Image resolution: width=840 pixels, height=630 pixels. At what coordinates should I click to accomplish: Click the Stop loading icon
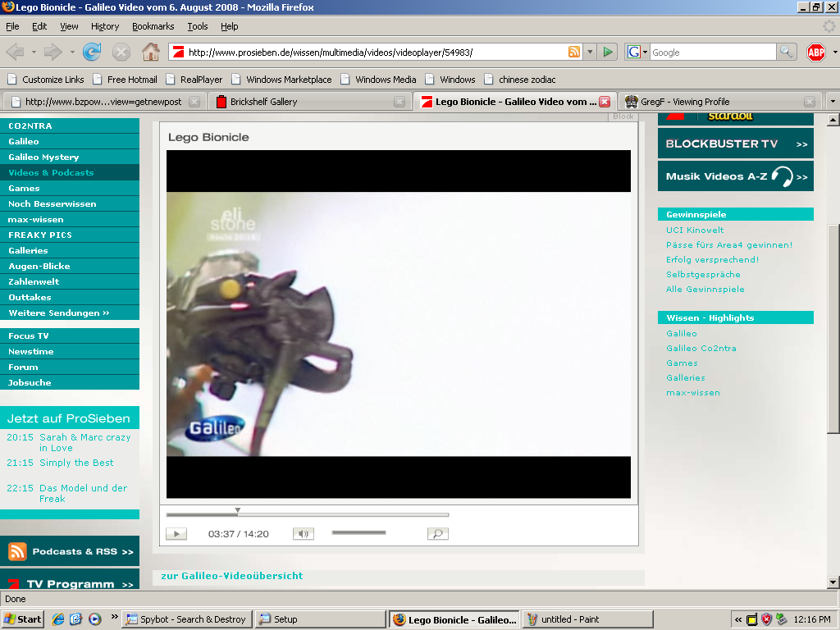click(121, 52)
